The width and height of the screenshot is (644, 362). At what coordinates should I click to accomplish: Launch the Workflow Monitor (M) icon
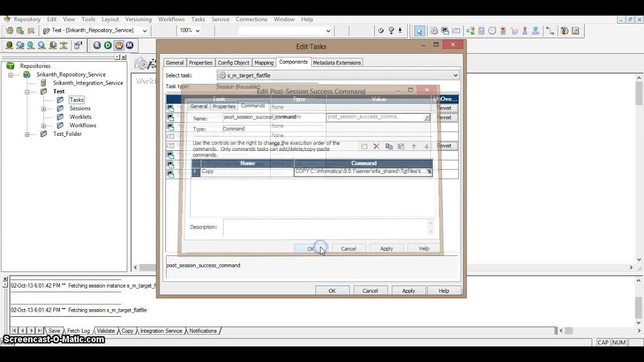coord(129,45)
